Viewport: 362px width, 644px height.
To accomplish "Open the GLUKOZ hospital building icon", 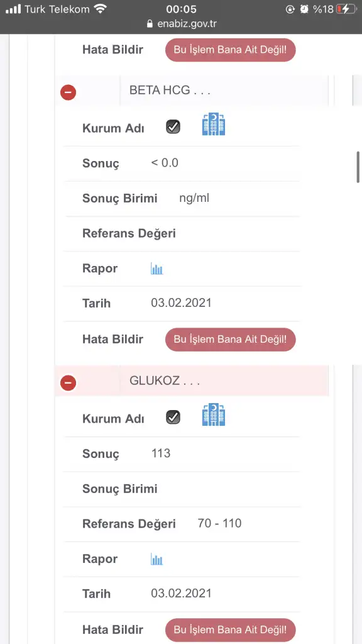I will tap(214, 415).
